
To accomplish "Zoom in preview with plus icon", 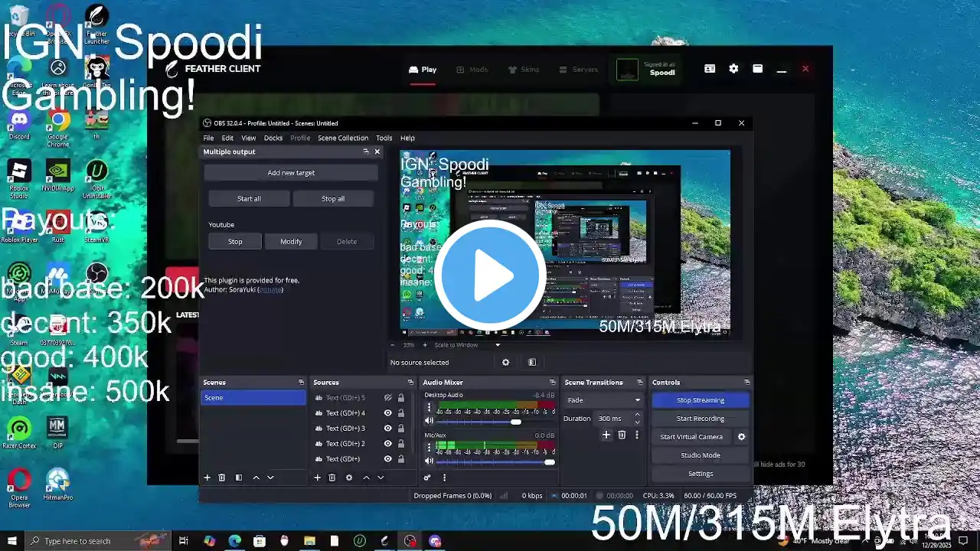I will pyautogui.click(x=425, y=345).
